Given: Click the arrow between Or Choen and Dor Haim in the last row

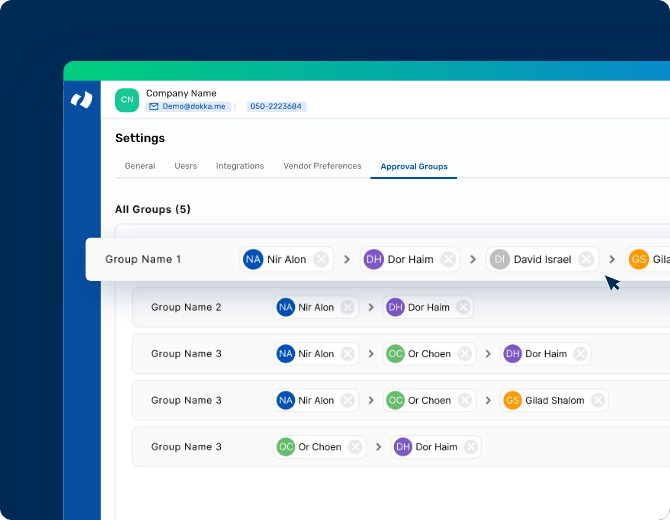Looking at the screenshot, I should pos(379,447).
